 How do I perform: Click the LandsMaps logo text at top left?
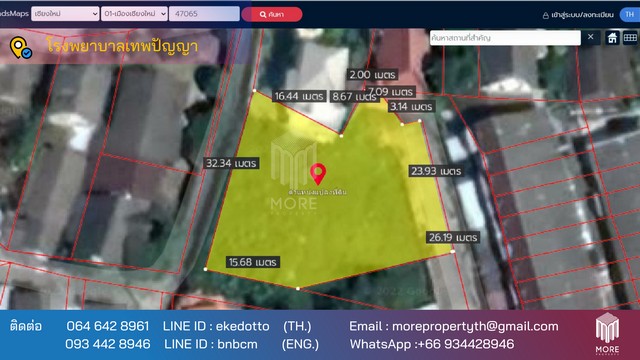click(x=14, y=13)
